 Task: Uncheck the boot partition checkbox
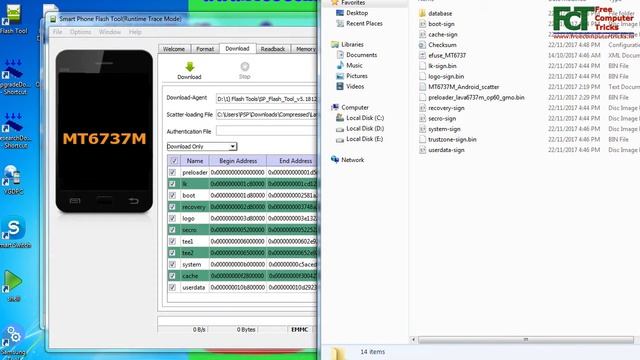tap(173, 196)
